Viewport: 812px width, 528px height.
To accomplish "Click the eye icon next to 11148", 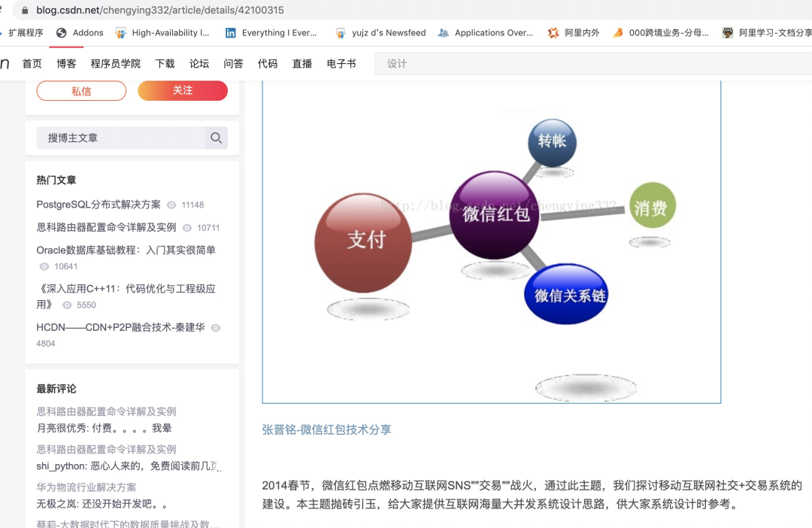I will [x=171, y=205].
